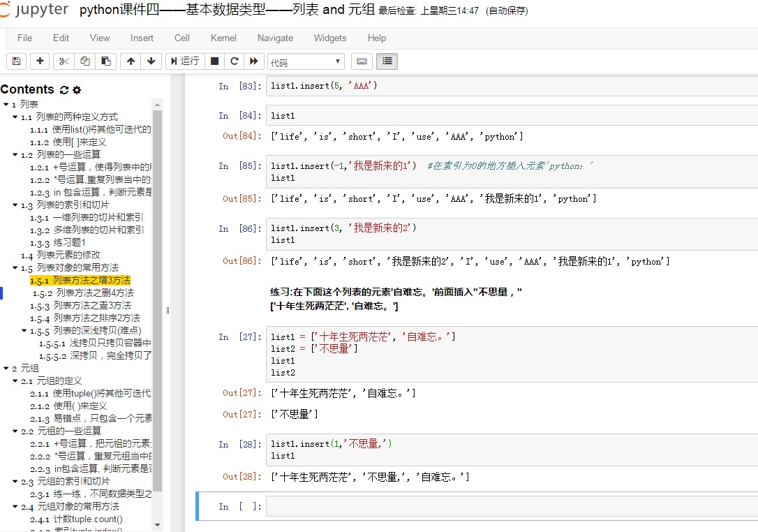Collapse section 1.1 列表的两种定义方式
Image resolution: width=758 pixels, height=532 pixels.
(15, 117)
